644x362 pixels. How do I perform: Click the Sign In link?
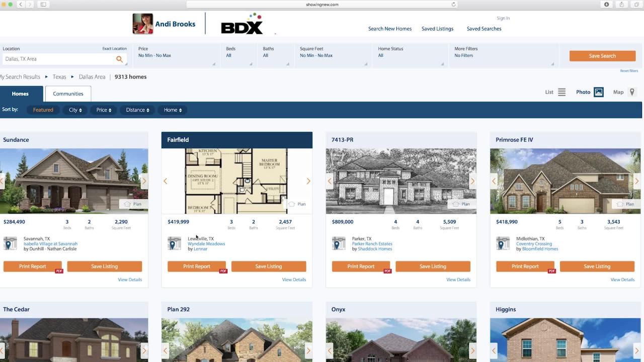coord(503,18)
